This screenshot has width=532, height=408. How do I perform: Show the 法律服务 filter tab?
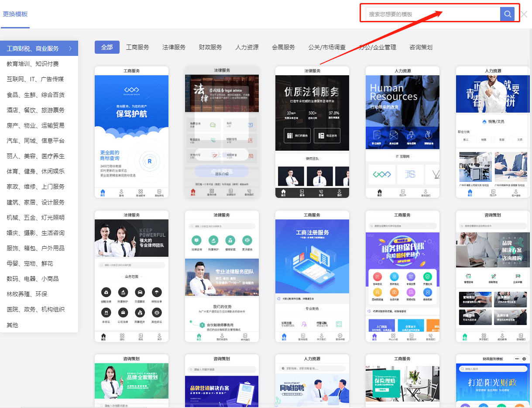(174, 47)
